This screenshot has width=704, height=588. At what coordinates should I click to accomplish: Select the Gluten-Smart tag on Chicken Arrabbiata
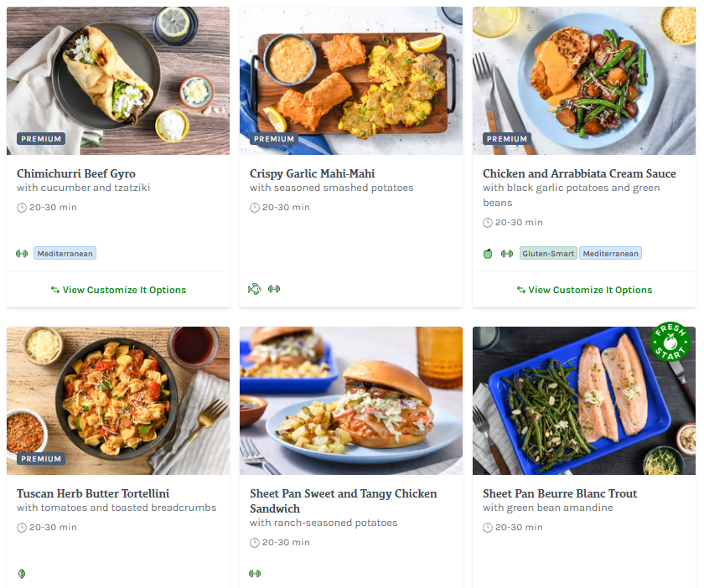coord(548,253)
